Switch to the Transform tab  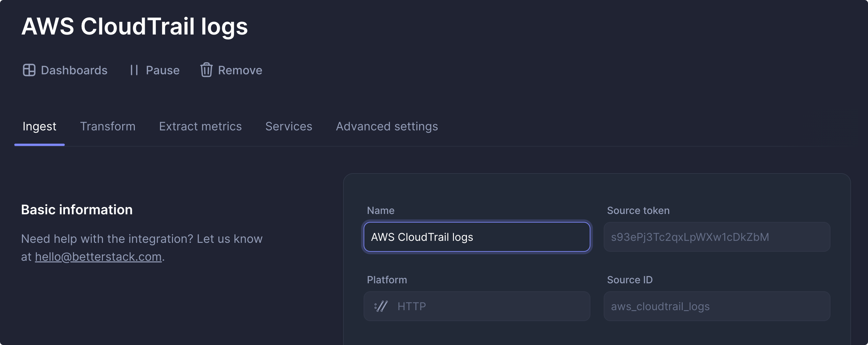pyautogui.click(x=108, y=126)
